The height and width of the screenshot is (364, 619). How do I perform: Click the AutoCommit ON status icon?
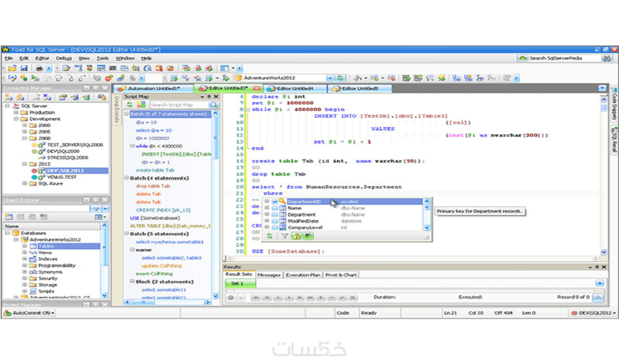pyautogui.click(x=7, y=313)
